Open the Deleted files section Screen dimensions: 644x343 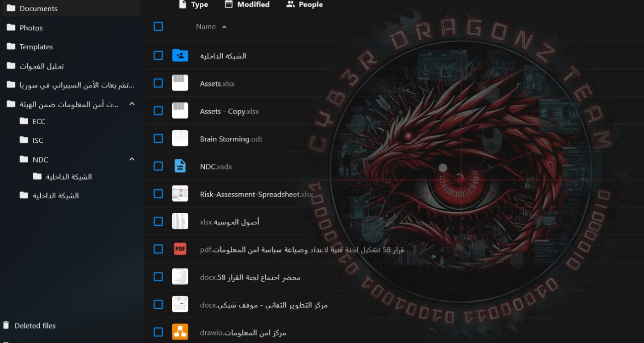(x=35, y=325)
